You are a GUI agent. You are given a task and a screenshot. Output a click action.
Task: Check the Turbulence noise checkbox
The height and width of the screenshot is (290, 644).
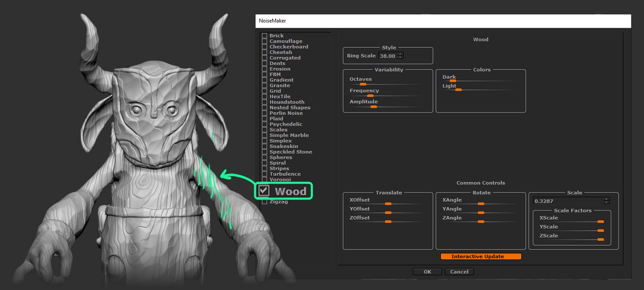pyautogui.click(x=265, y=174)
